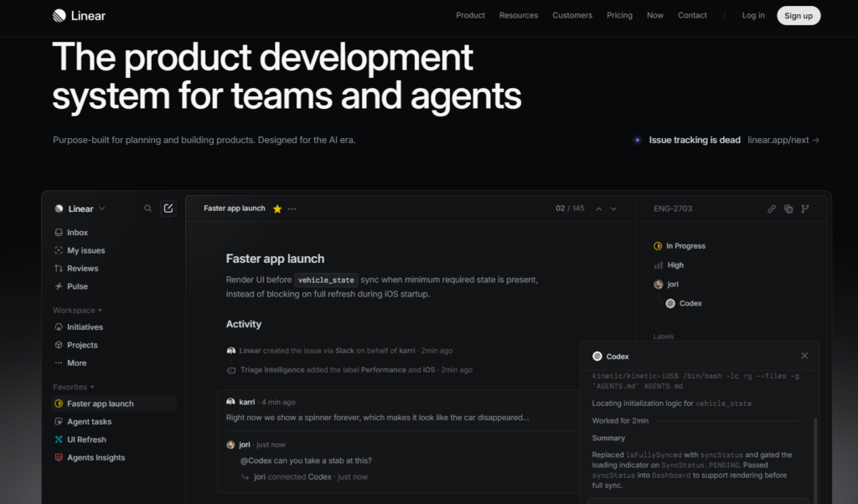
Task: Click the Sign up button
Action: click(799, 16)
